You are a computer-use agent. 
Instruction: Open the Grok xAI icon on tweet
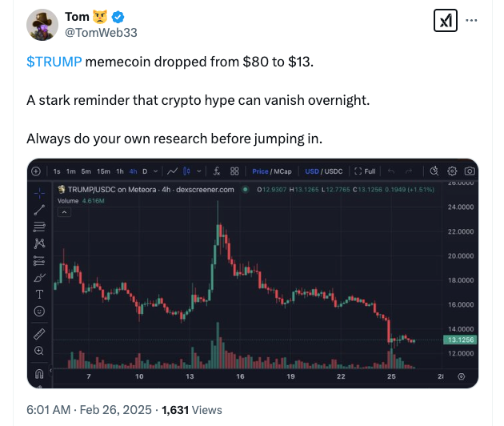point(445,22)
